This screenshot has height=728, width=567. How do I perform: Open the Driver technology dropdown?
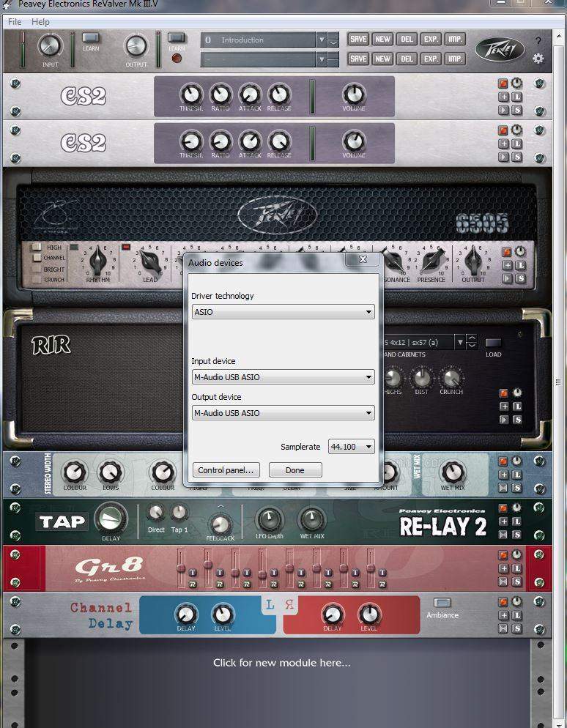point(283,312)
